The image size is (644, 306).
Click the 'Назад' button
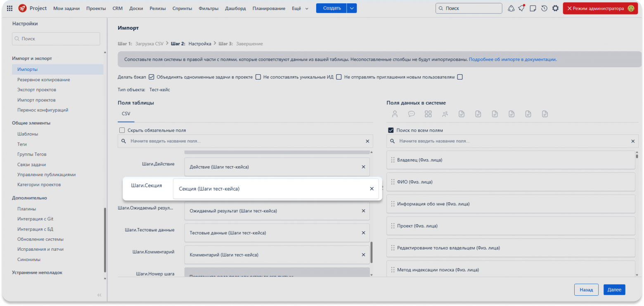[586, 290]
